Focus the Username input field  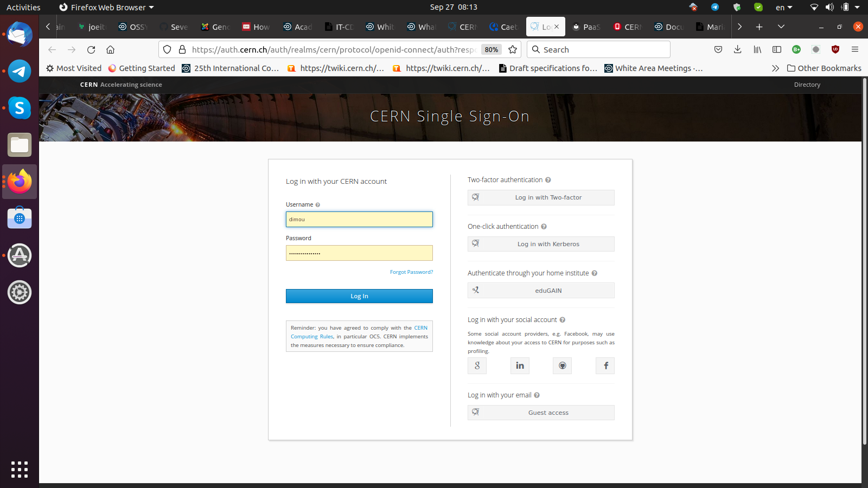coord(359,219)
